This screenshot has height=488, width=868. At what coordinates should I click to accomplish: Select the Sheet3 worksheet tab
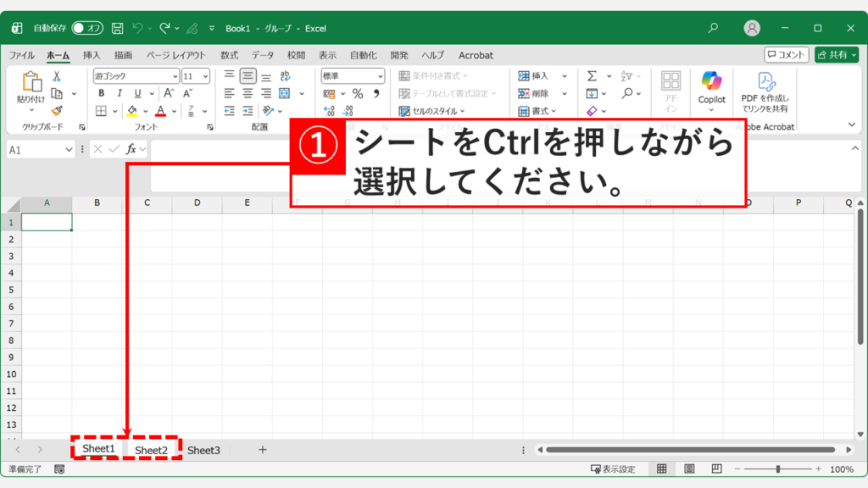[203, 450]
